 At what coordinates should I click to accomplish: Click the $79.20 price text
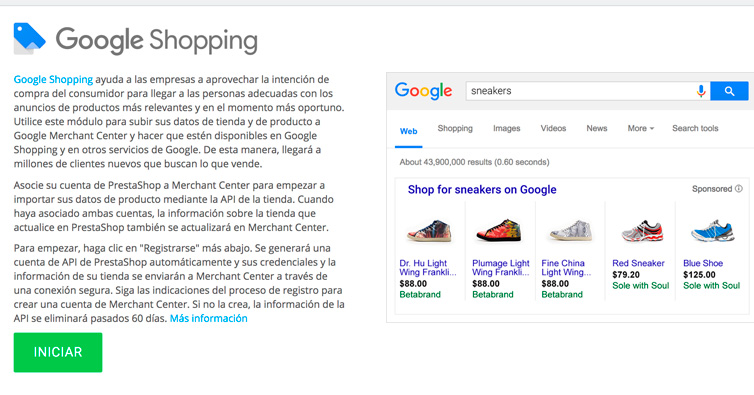tap(626, 275)
